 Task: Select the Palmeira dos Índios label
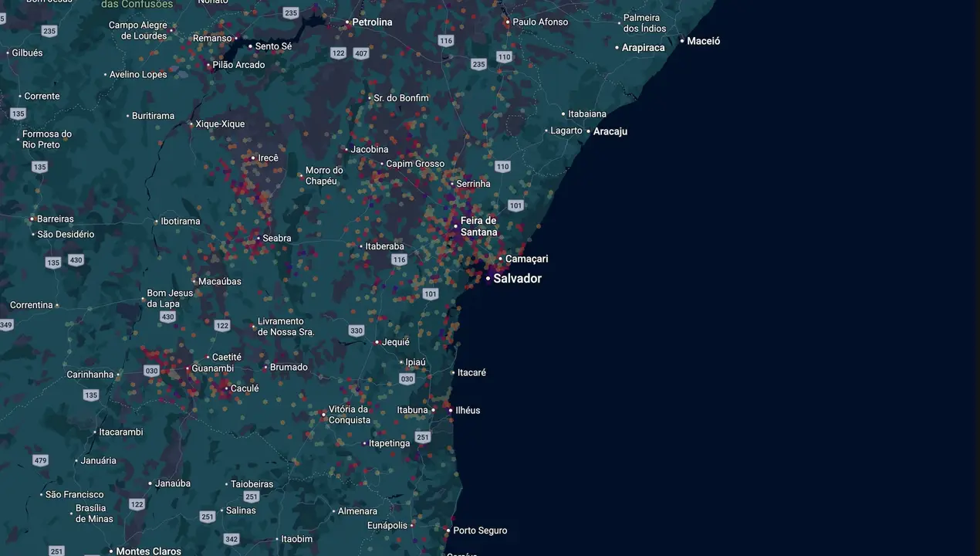click(x=645, y=22)
